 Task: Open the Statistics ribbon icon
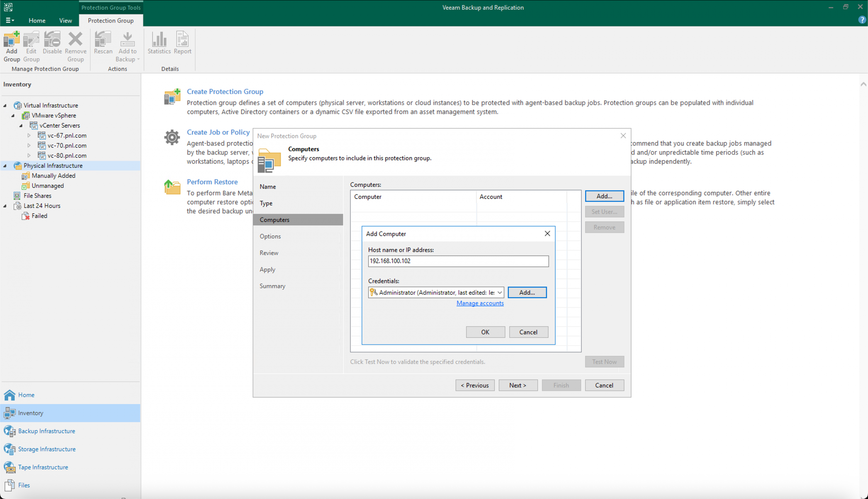click(x=159, y=43)
